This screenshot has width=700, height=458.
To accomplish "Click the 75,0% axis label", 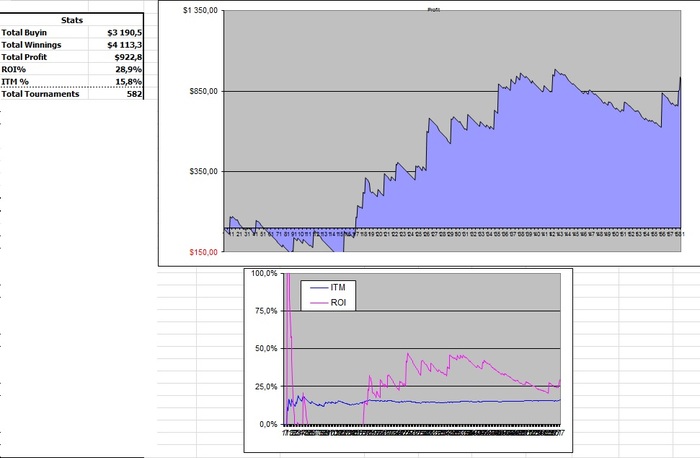I will (x=266, y=311).
